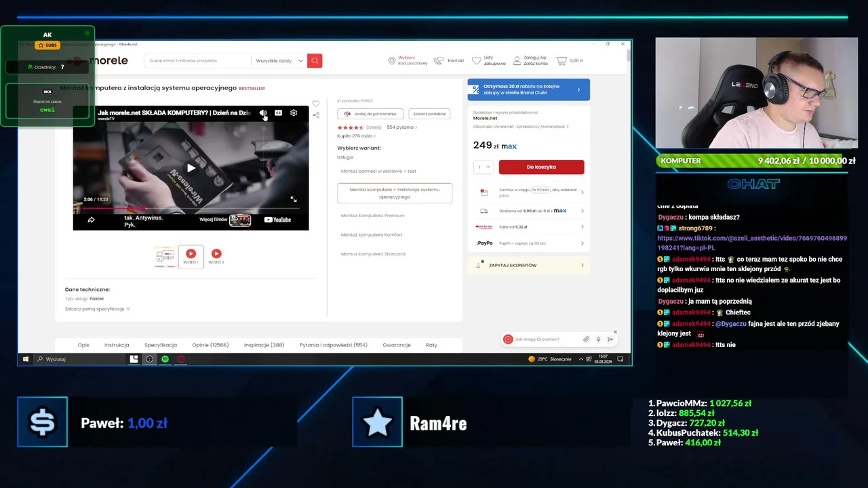The image size is (868, 488).
Task: Switch to the Gwarancja tab
Action: (397, 345)
